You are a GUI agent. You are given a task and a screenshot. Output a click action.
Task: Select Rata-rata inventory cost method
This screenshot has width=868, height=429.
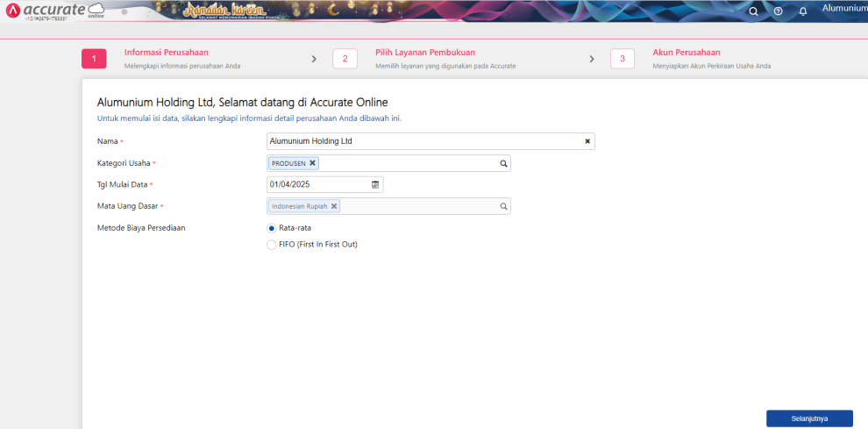pyautogui.click(x=271, y=228)
